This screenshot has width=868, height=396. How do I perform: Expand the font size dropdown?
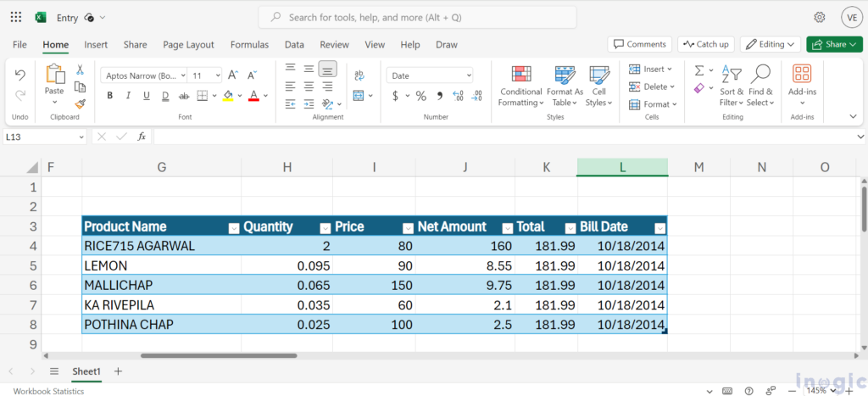(x=216, y=75)
